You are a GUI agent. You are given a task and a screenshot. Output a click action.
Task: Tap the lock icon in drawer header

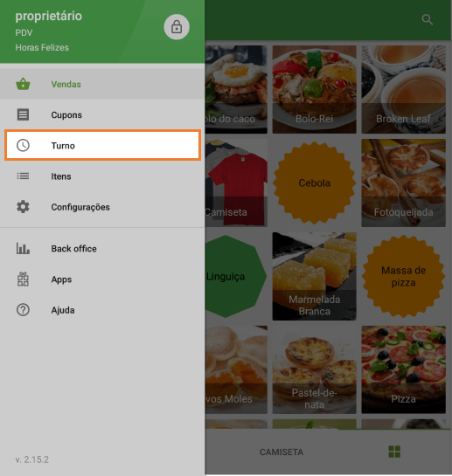coord(177,27)
